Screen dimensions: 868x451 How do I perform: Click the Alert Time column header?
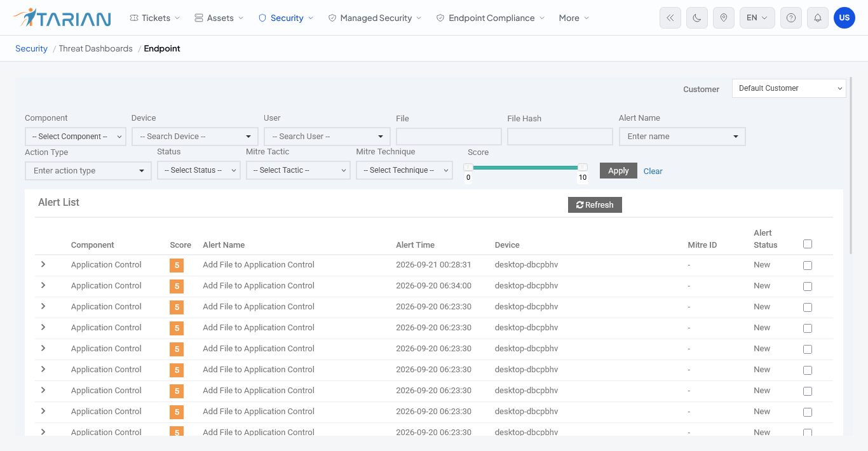point(415,245)
